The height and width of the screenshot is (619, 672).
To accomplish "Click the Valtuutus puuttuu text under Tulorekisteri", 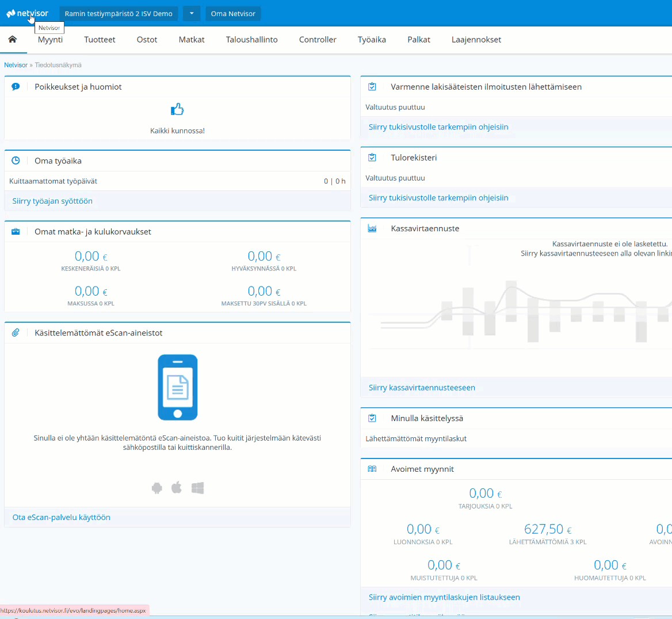I will (395, 178).
